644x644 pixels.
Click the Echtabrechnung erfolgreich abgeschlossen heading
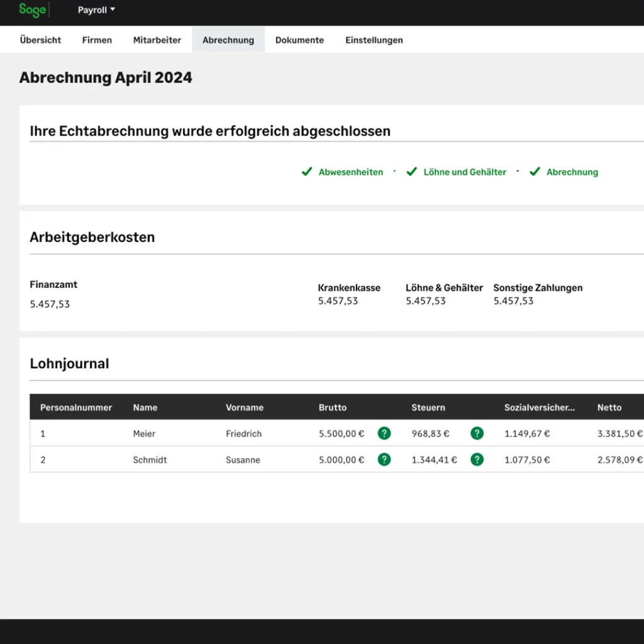[x=210, y=131]
